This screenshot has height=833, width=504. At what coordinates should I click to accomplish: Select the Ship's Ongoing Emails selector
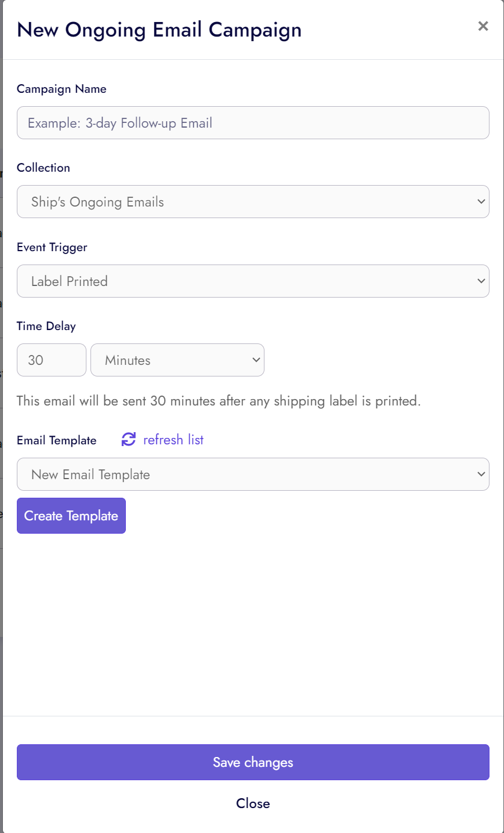(x=253, y=201)
